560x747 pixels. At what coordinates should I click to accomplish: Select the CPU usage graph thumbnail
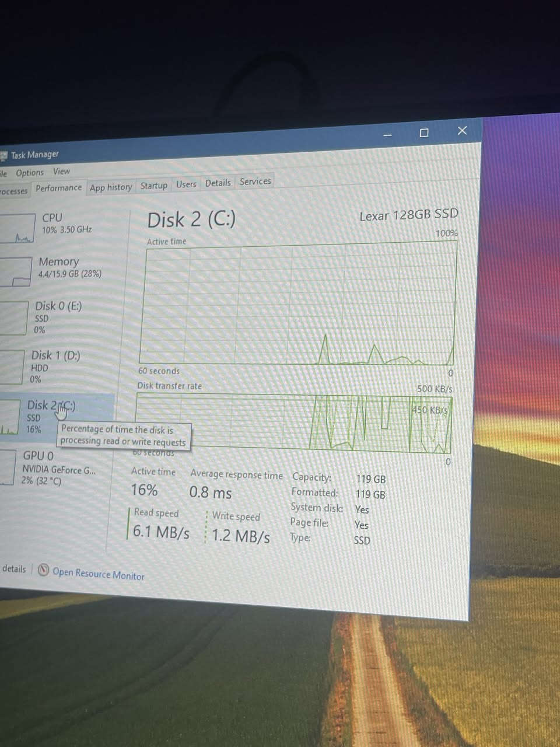(x=17, y=229)
